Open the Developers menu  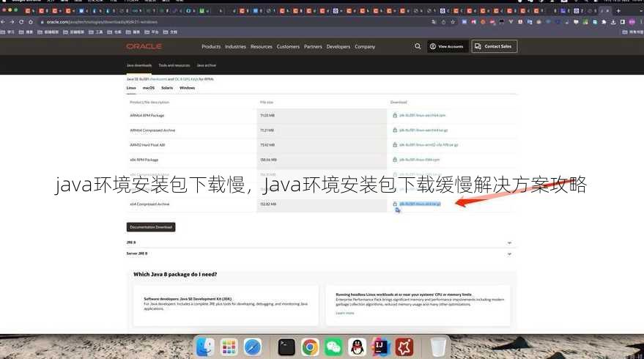point(338,47)
